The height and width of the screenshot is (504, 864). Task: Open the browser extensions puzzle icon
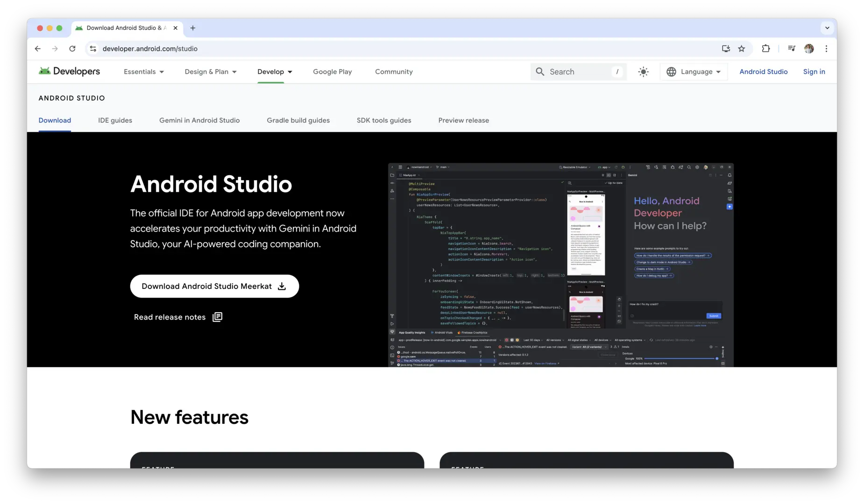click(766, 49)
